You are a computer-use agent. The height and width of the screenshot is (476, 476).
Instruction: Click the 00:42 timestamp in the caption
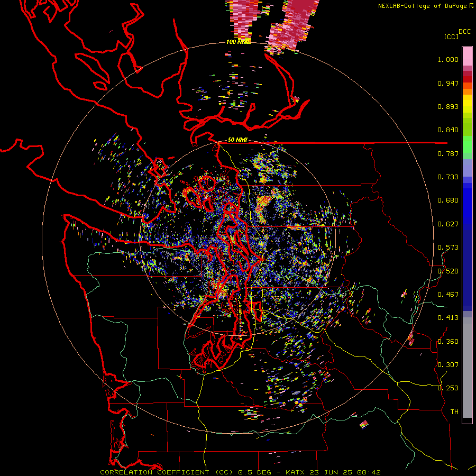pos(369,472)
